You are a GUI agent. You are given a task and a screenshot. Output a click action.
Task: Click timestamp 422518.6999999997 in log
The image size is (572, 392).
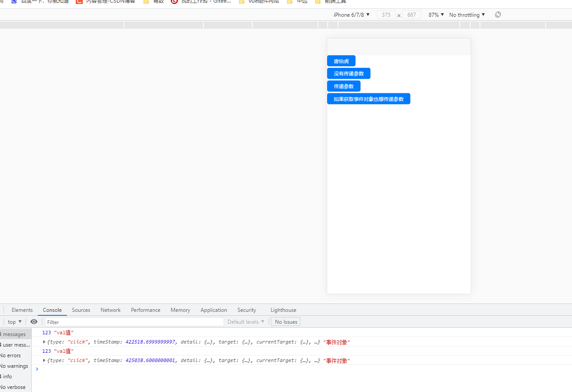pos(151,342)
